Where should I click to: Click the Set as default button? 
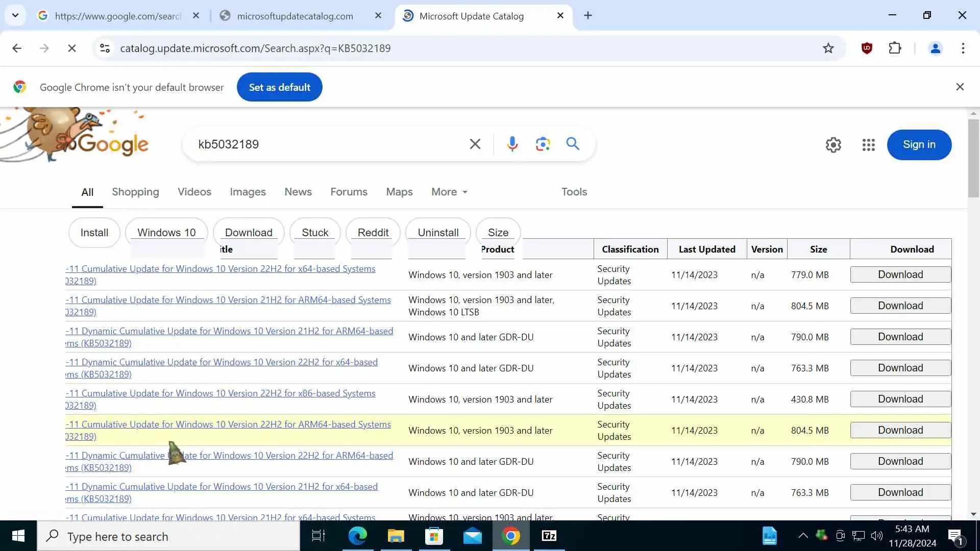(279, 87)
